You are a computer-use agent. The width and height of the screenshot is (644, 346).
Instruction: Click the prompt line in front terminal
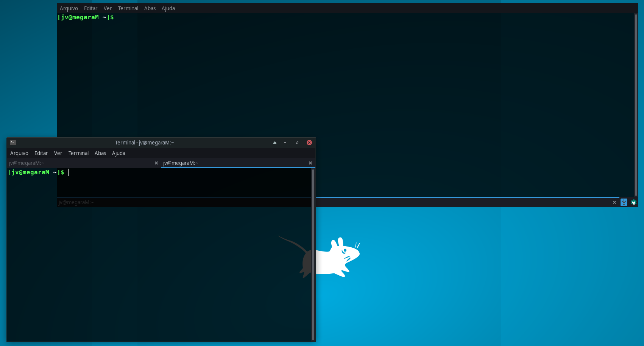tap(36, 172)
